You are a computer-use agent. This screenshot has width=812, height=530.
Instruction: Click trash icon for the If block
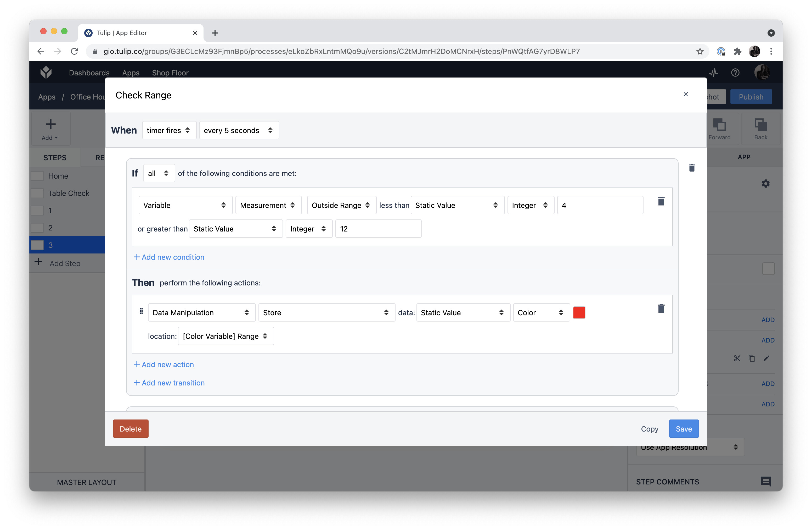692,168
